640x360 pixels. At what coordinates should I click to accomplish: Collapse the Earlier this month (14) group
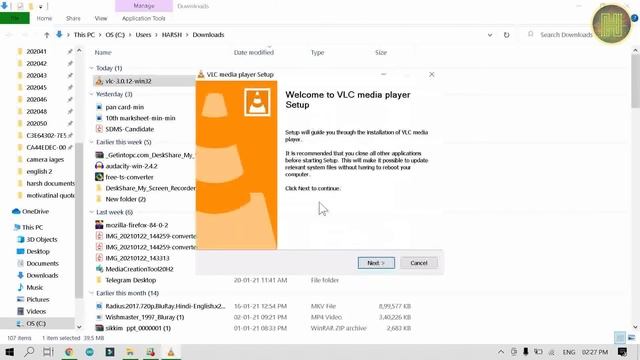point(91,293)
